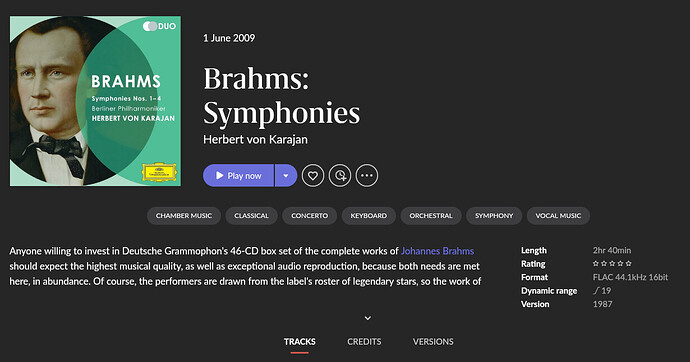Select the Symphony genre tag
This screenshot has height=362, width=690.
[494, 216]
